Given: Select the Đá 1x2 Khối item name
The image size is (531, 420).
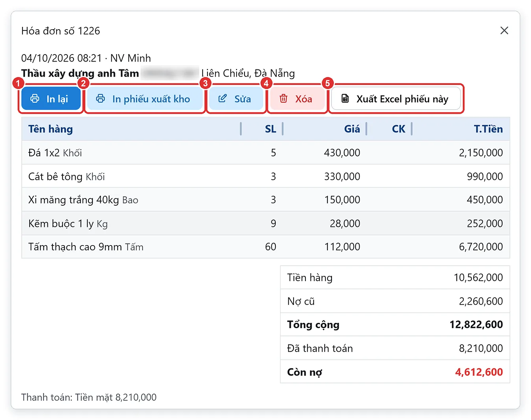Looking at the screenshot, I should click(x=55, y=153).
